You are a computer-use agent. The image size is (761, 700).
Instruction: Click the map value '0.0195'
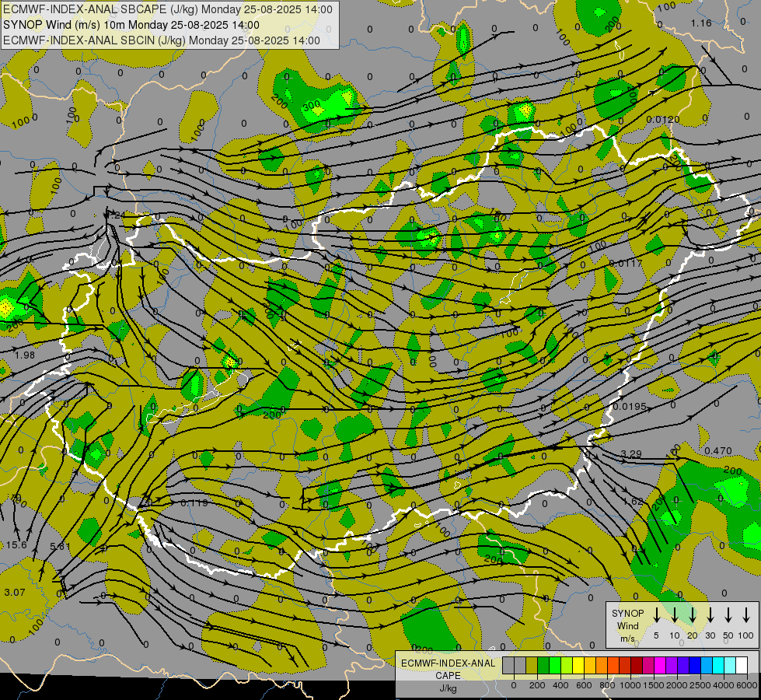630,406
